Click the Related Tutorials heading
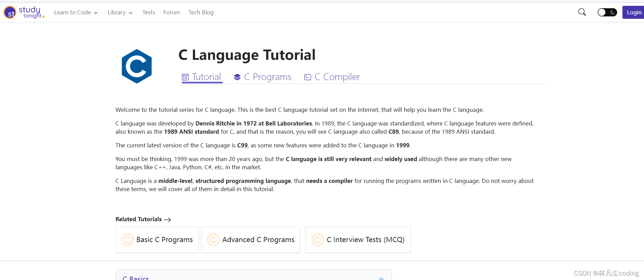 (x=139, y=219)
